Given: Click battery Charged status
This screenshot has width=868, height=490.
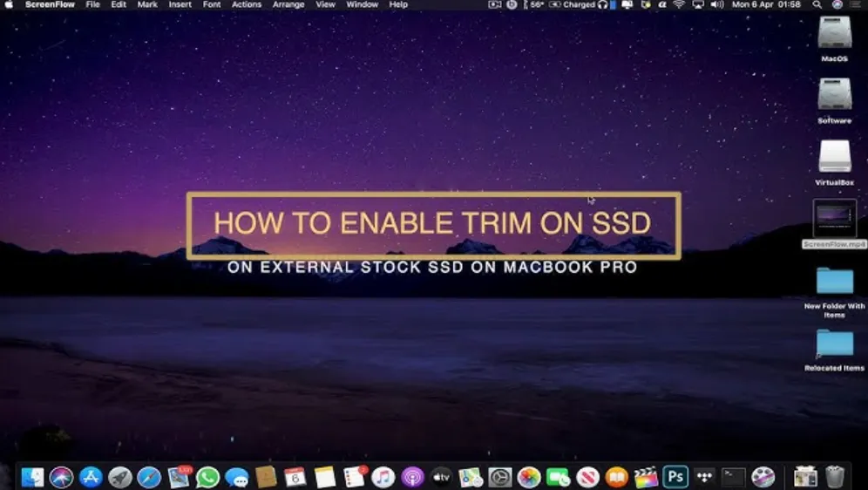Looking at the screenshot, I should 572,4.
